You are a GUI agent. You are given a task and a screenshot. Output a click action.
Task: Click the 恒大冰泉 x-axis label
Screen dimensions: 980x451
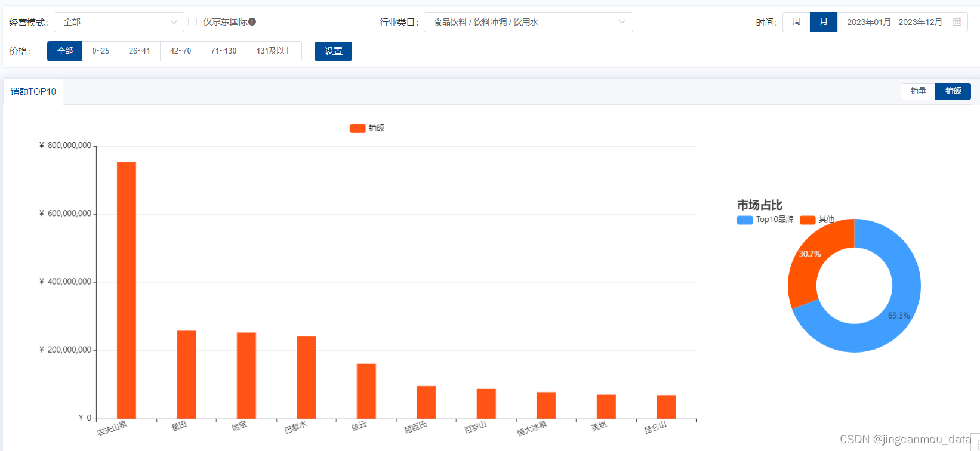click(x=532, y=428)
